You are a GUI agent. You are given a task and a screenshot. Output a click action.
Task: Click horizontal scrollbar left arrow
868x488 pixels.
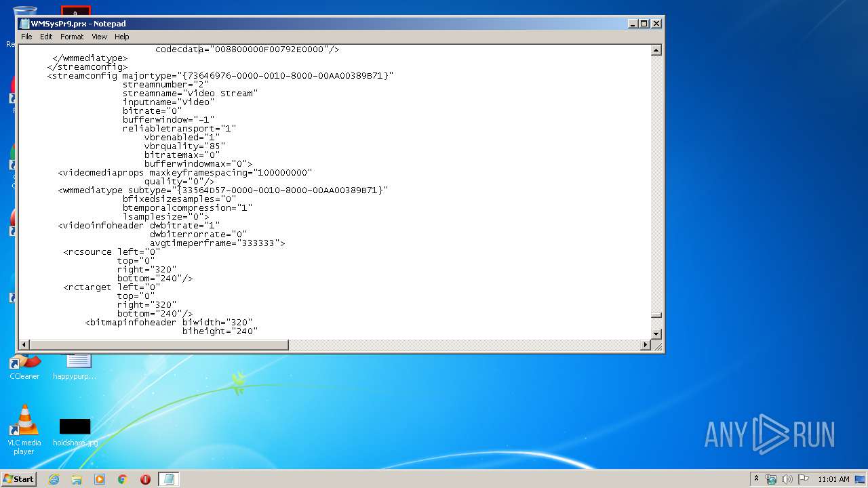click(24, 345)
